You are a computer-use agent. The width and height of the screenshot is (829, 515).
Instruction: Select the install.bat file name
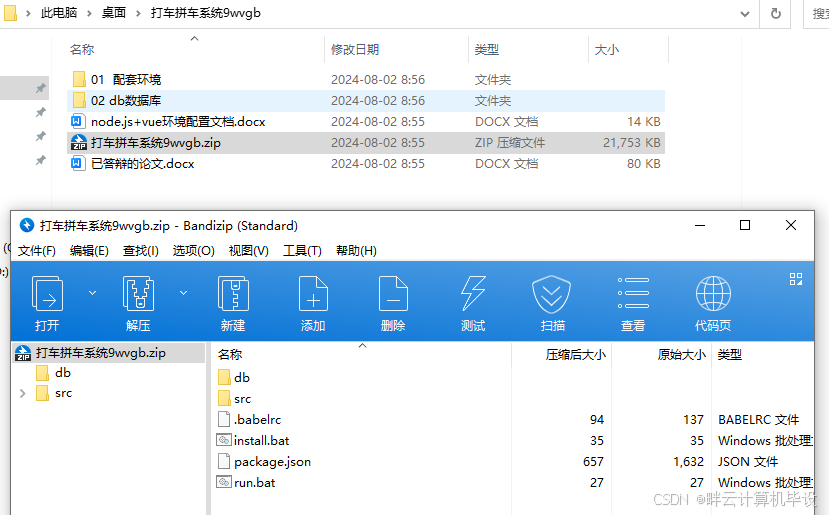(x=262, y=440)
